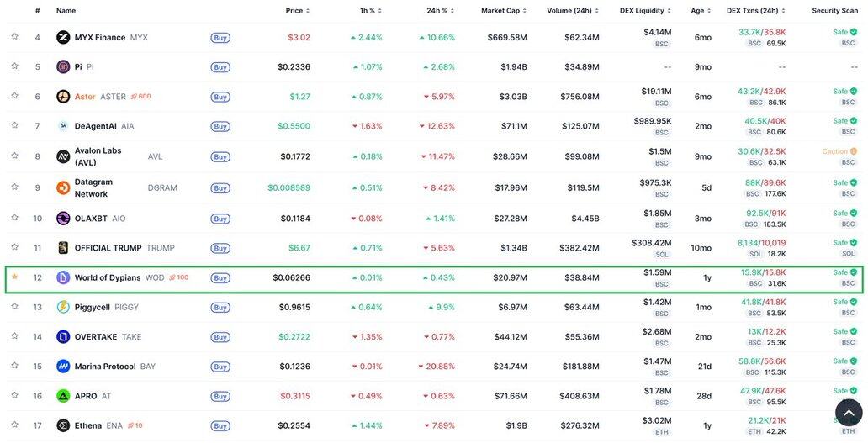
Task: Sort by Volume (24h) column header
Action: (572, 11)
